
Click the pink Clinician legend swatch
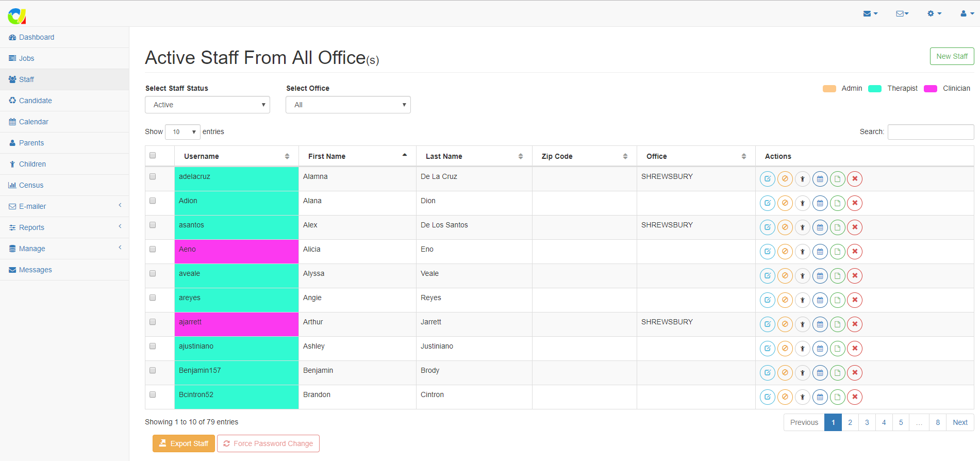930,89
